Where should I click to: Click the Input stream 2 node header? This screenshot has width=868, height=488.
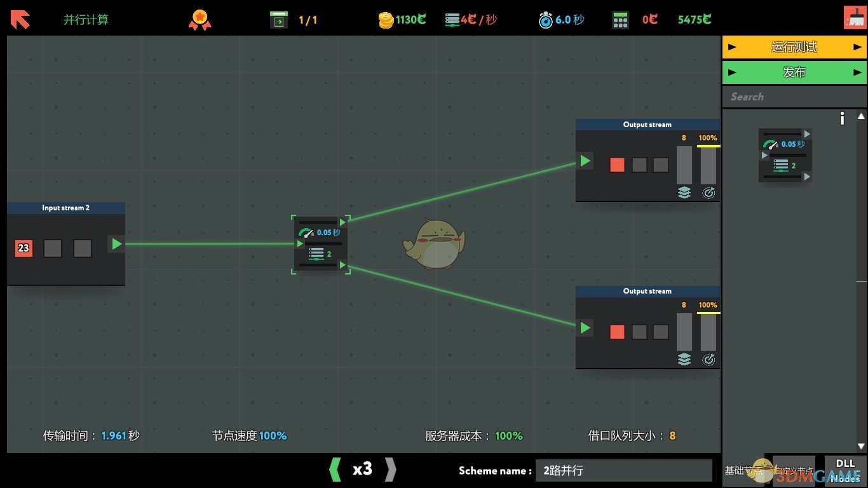point(66,208)
